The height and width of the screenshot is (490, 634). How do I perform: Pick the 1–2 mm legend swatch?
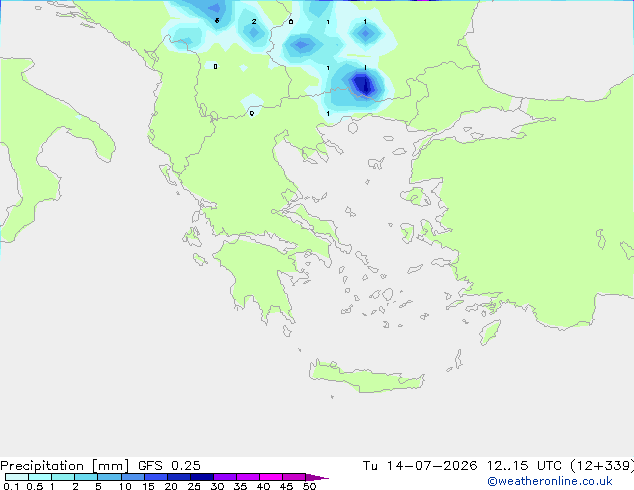[x=63, y=477]
